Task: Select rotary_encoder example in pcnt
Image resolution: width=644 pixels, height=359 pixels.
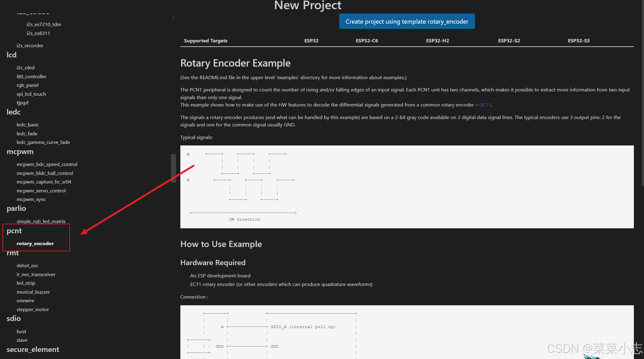Action: (35, 244)
